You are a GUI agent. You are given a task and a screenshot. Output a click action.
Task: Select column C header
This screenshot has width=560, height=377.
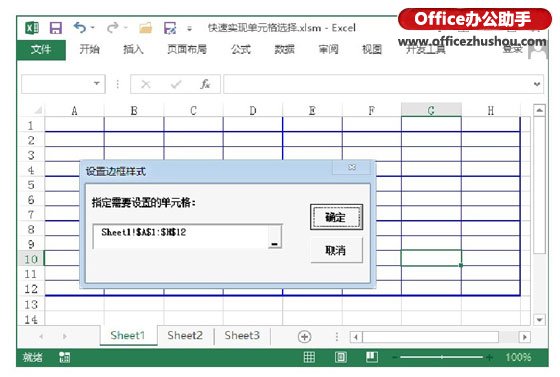point(193,110)
